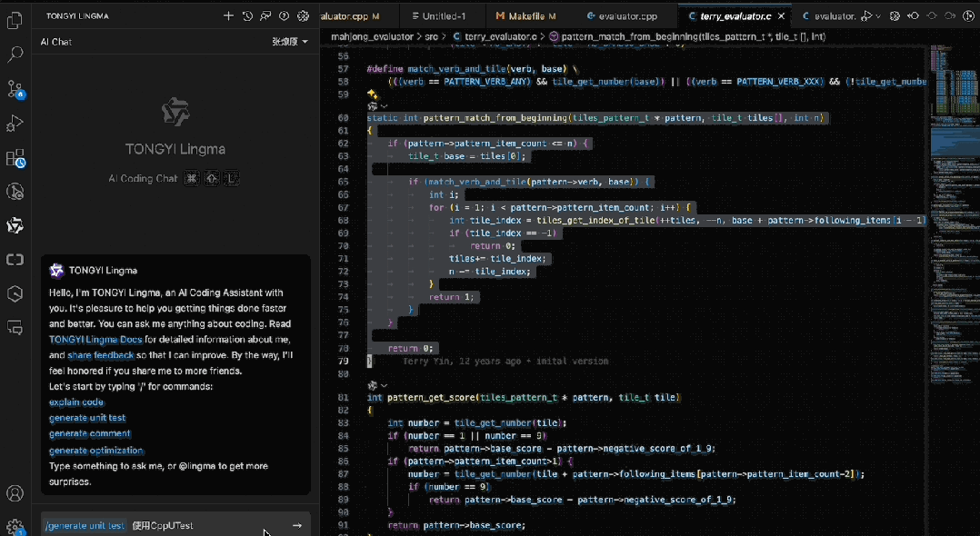Image resolution: width=980 pixels, height=536 pixels.
Task: Click the hexagon icon in activity bar
Action: point(15,293)
